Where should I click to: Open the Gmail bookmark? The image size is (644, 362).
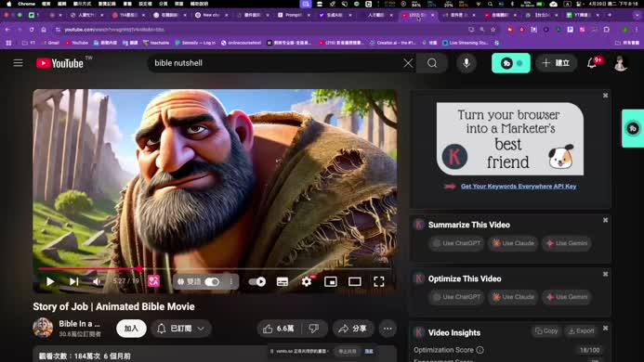point(50,43)
